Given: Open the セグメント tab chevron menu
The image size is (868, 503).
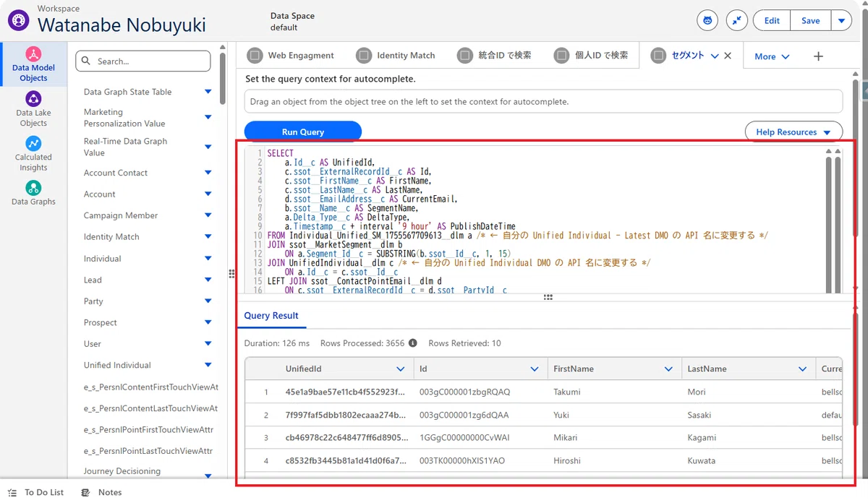Looking at the screenshot, I should pyautogui.click(x=715, y=56).
